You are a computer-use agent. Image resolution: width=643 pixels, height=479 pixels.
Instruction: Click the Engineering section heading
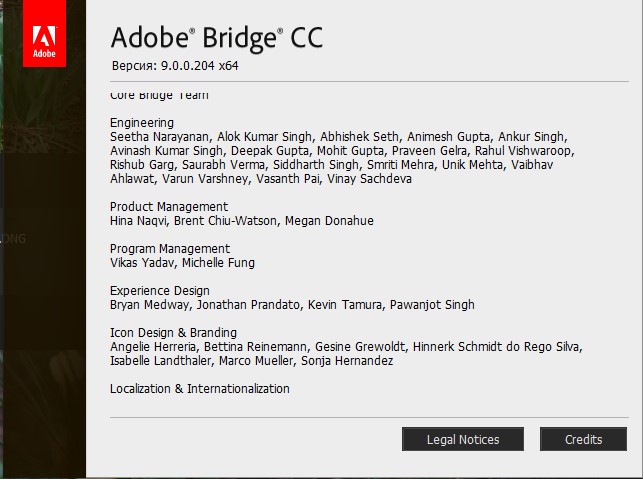142,123
